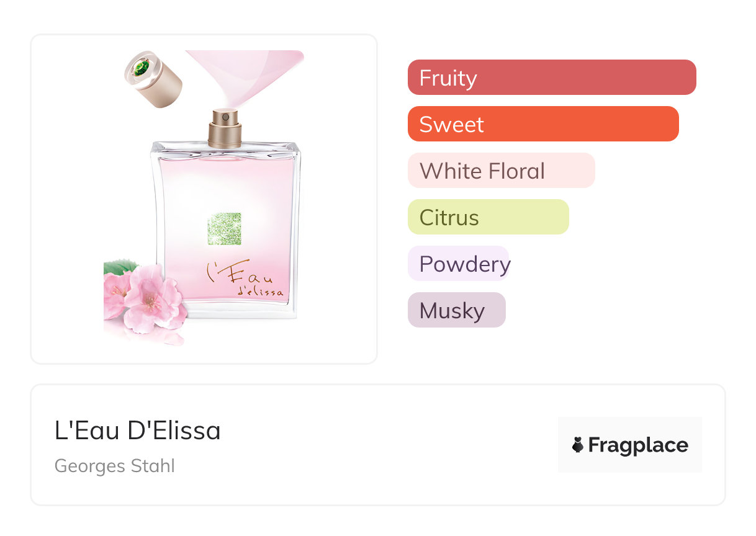Click the green leaf behind the blossoms
756x536 pixels.
point(118,267)
